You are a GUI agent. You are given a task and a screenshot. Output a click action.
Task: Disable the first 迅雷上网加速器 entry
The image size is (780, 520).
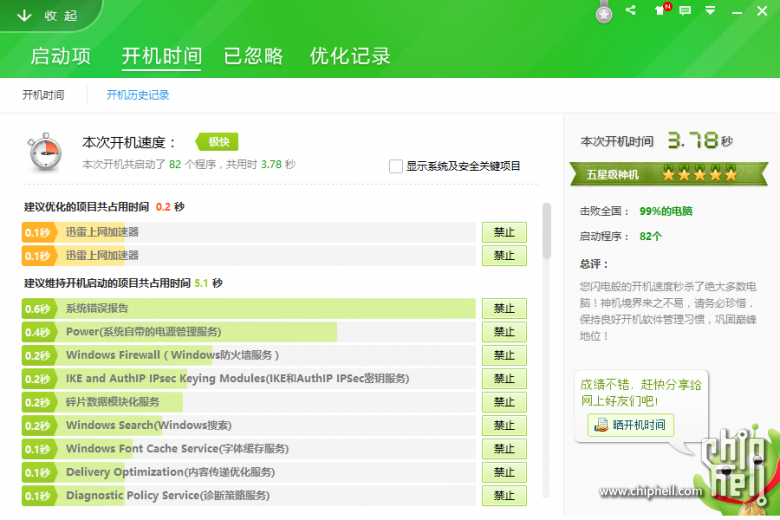(x=504, y=232)
